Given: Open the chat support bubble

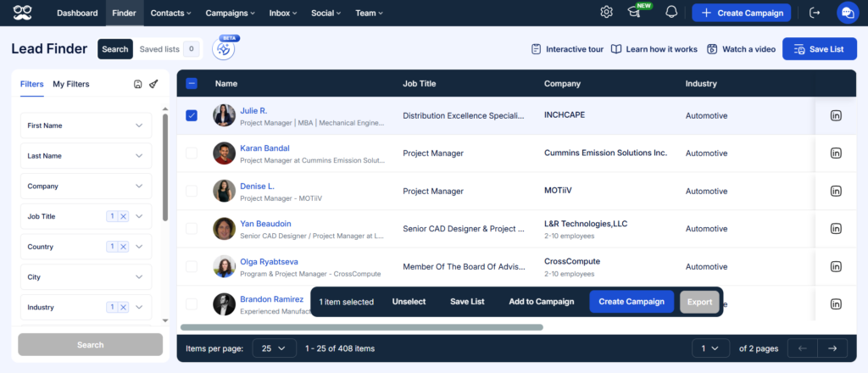Looking at the screenshot, I should (x=847, y=13).
